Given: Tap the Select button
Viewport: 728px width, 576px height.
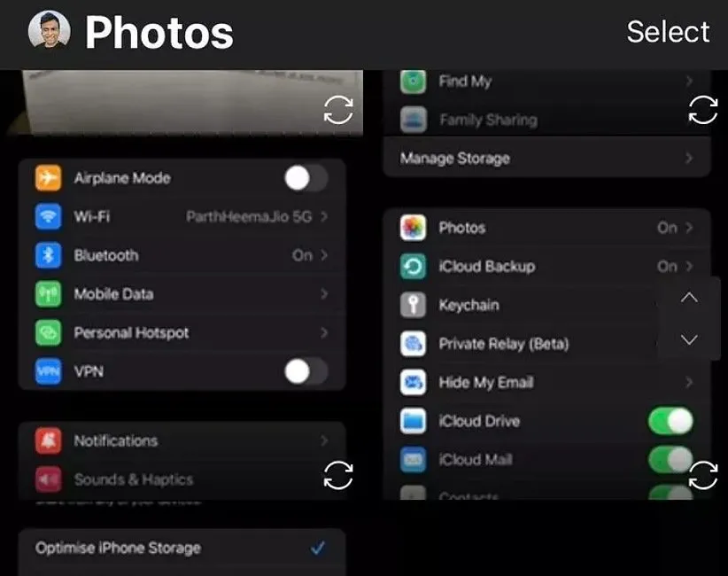Looking at the screenshot, I should pos(668,31).
